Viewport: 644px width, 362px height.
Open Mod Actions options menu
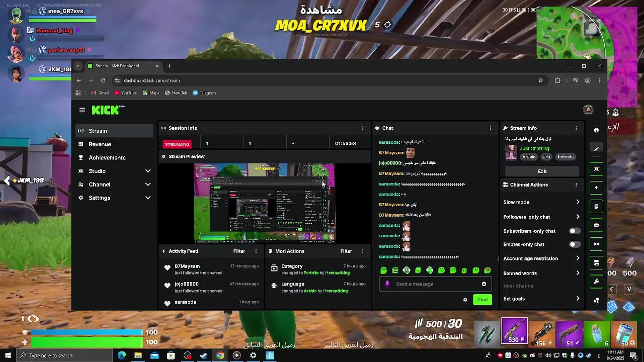[363, 251]
